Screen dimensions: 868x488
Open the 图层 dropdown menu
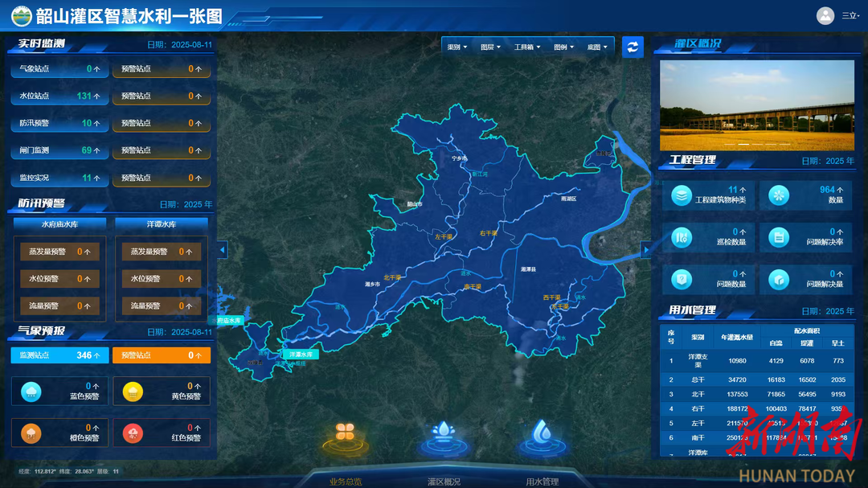coord(490,47)
